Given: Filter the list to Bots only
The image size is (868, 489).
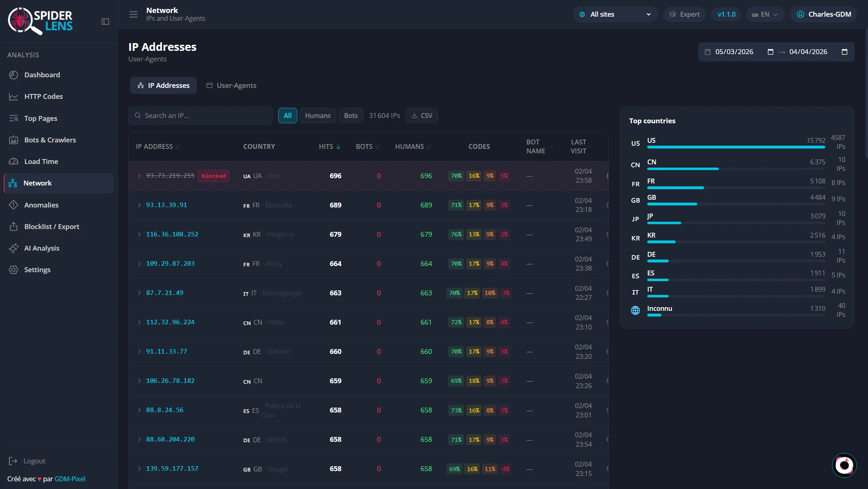Looking at the screenshot, I should 351,116.
